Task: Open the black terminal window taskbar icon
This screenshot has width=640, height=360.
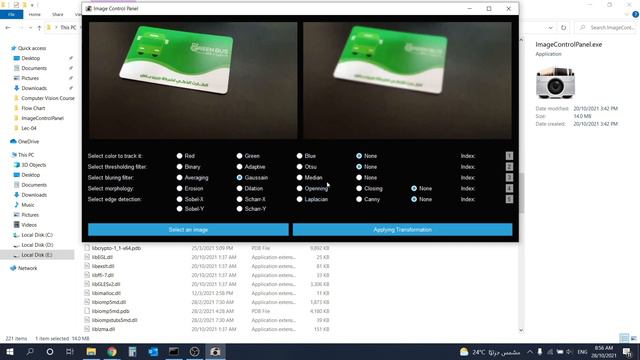Action: point(174,351)
